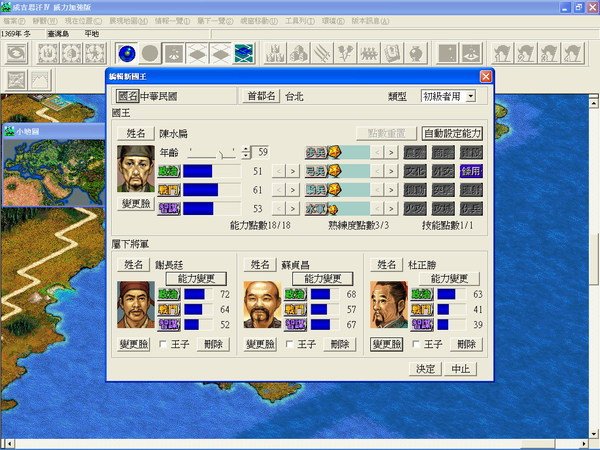The width and height of the screenshot is (600, 450).
Task: Click the first cat silhouette toolbar icon
Action: pyautogui.click(x=502, y=53)
